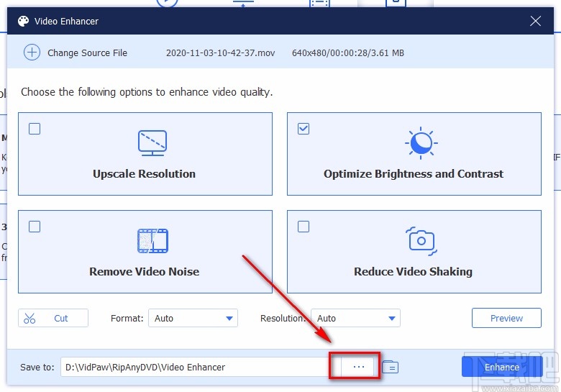Start processing with the Enhance button
Screen dimensions: 561x392
click(501, 367)
